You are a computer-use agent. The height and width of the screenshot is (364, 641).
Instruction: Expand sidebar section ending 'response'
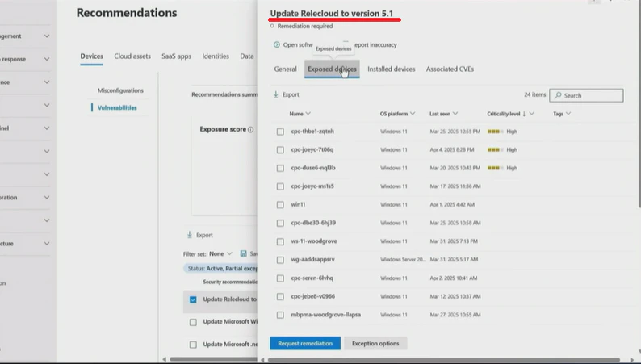point(47,59)
